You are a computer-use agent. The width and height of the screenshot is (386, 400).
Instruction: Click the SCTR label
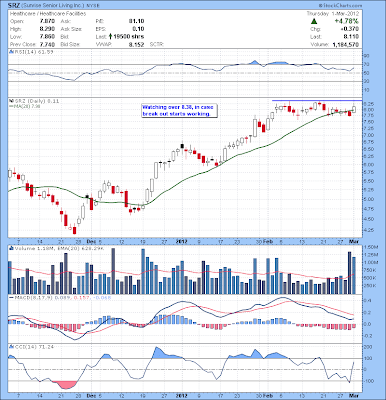tap(157, 44)
